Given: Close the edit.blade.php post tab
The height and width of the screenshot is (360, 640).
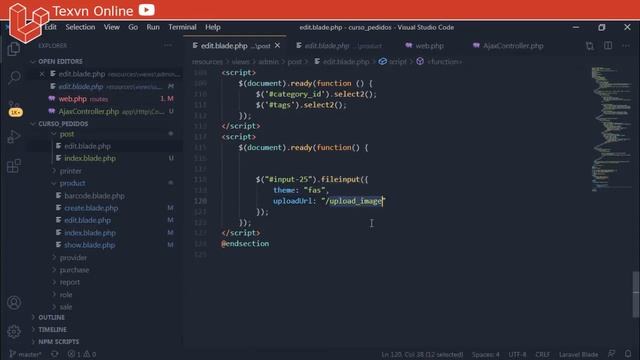Looking at the screenshot, I should [x=278, y=45].
